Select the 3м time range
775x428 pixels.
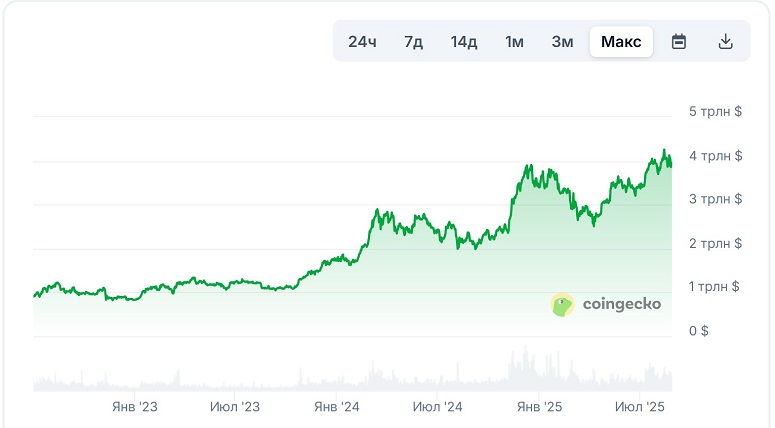click(x=562, y=42)
